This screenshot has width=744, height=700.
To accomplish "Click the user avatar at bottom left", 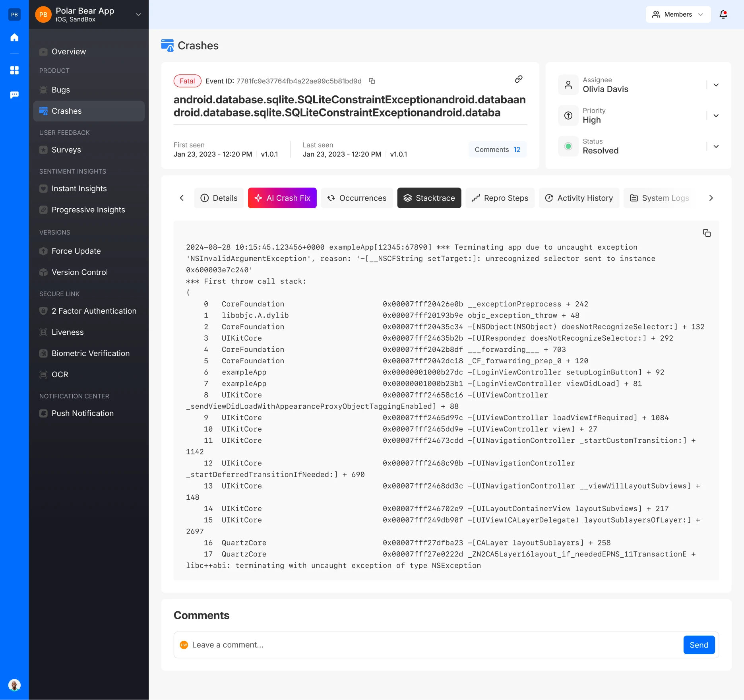I will point(14,685).
